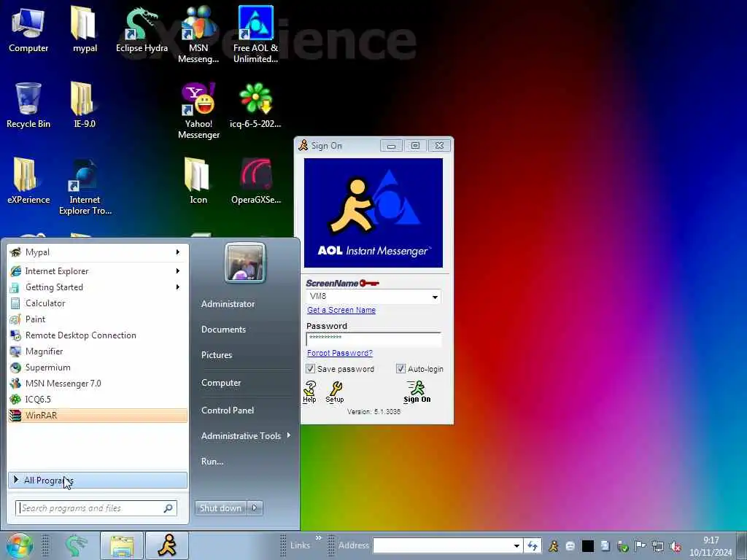
Task: Open Computer in Start menu right pane
Action: (x=221, y=383)
